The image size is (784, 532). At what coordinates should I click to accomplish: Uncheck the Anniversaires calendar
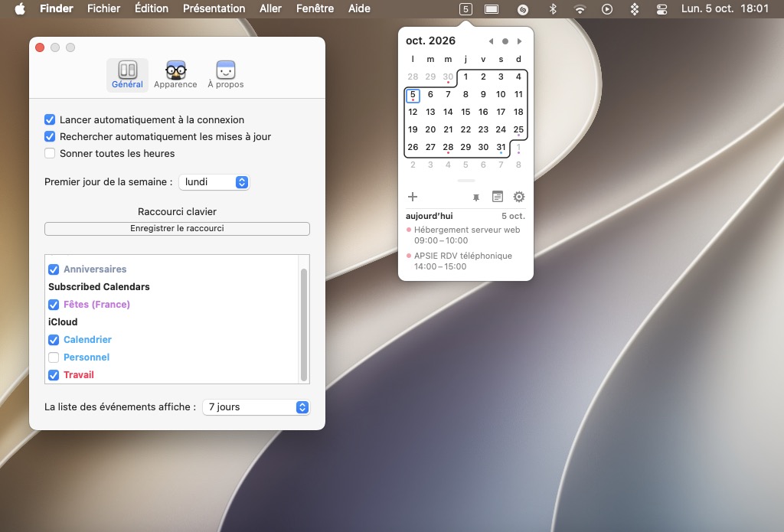tap(54, 269)
